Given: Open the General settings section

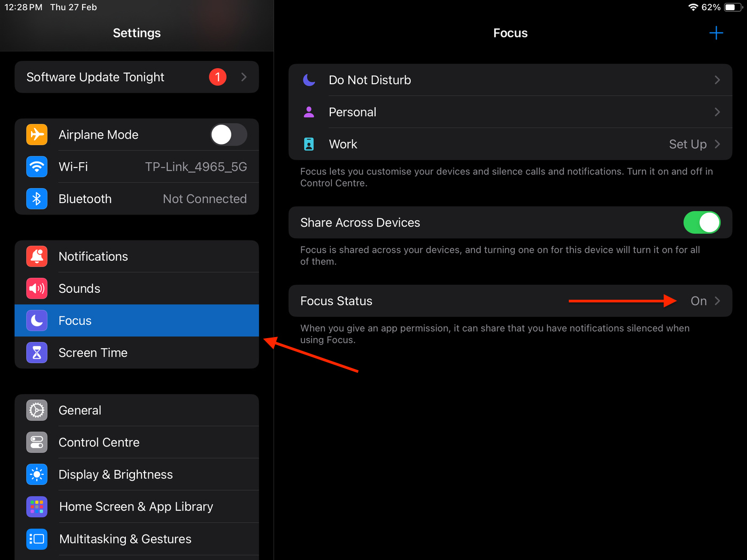Looking at the screenshot, I should 80,410.
